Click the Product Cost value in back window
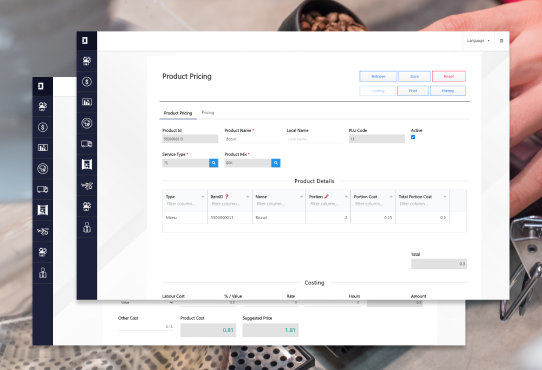 (x=208, y=330)
